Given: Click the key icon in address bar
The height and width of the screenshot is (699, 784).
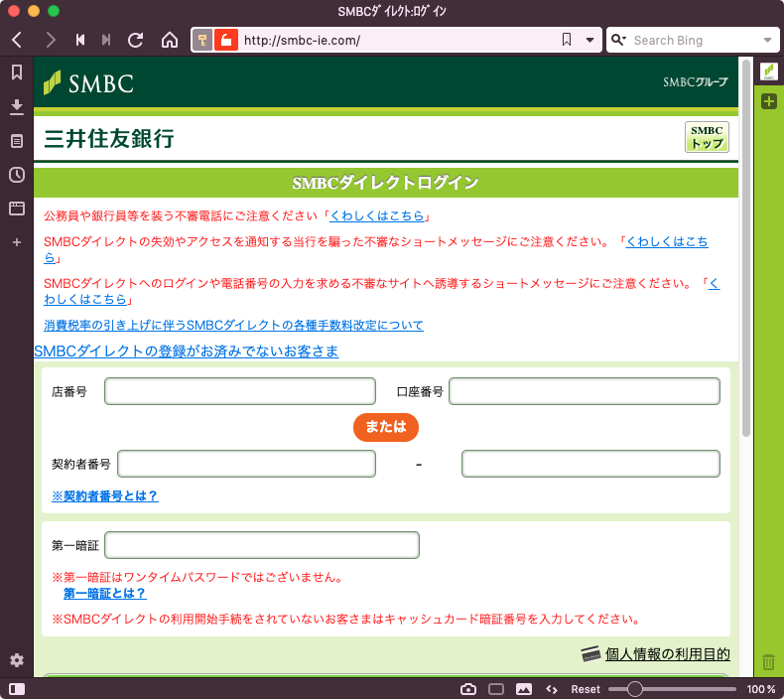Looking at the screenshot, I should point(202,40).
